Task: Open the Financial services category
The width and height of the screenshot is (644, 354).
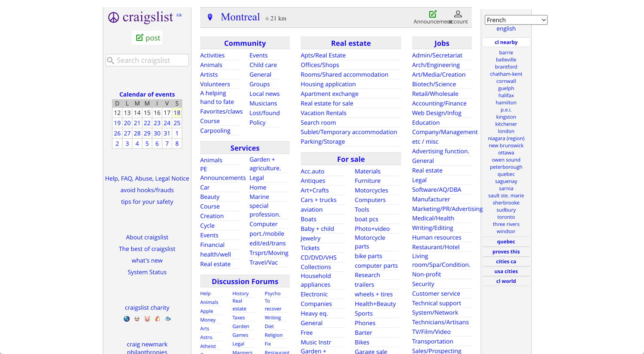Action: 212,245
